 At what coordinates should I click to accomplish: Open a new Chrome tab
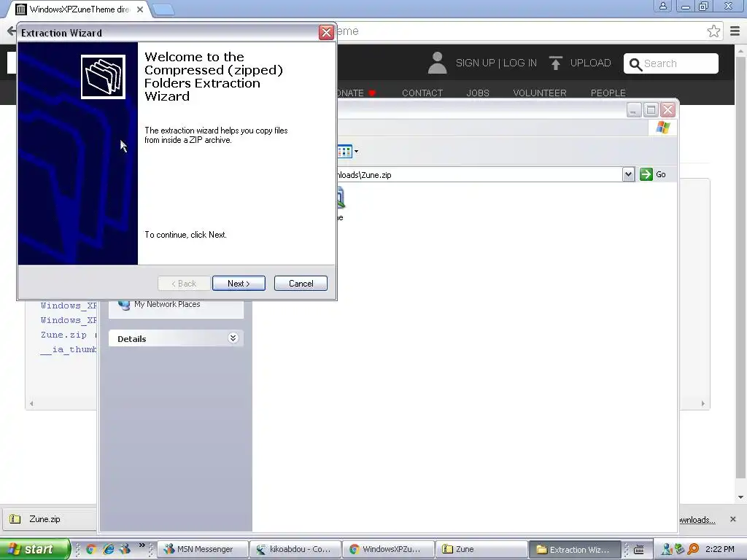pyautogui.click(x=164, y=9)
